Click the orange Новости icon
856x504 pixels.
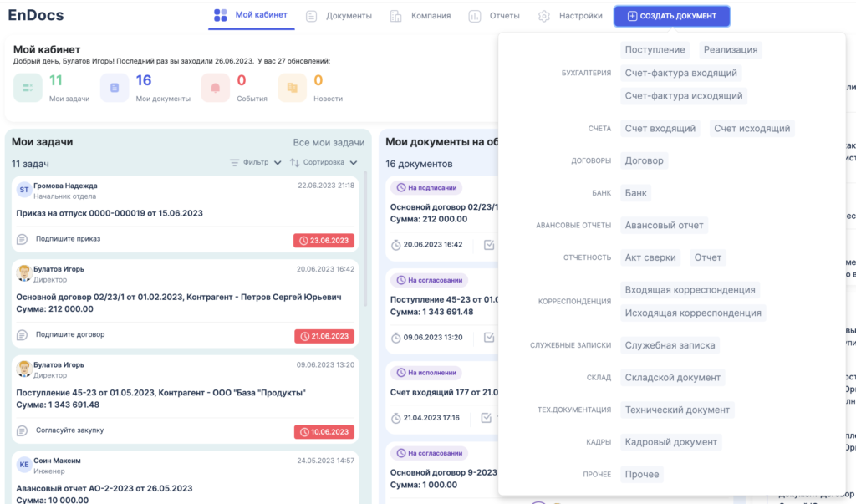pos(292,88)
